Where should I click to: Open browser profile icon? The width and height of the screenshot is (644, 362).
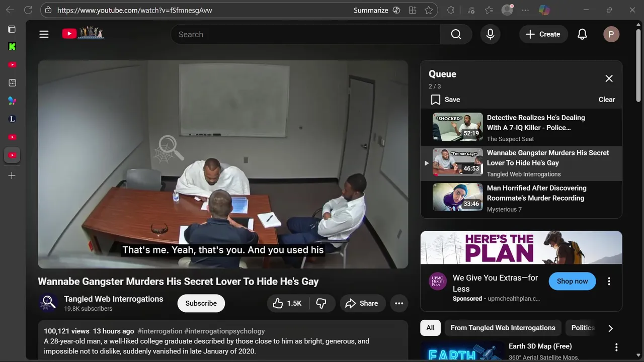tap(507, 10)
